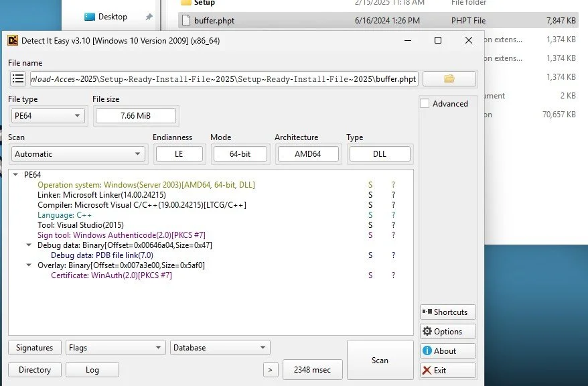
Task: Click the Type DLL field
Action: (x=380, y=154)
